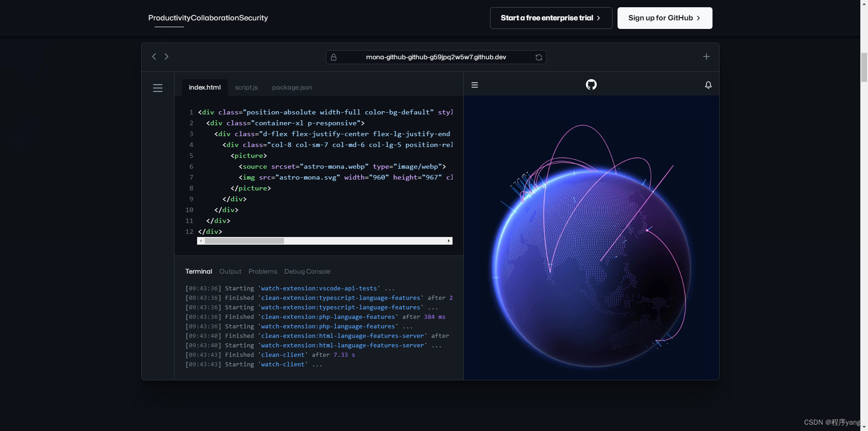Click the lock icon in address bar
Screen dimensions: 868x431
coord(334,57)
